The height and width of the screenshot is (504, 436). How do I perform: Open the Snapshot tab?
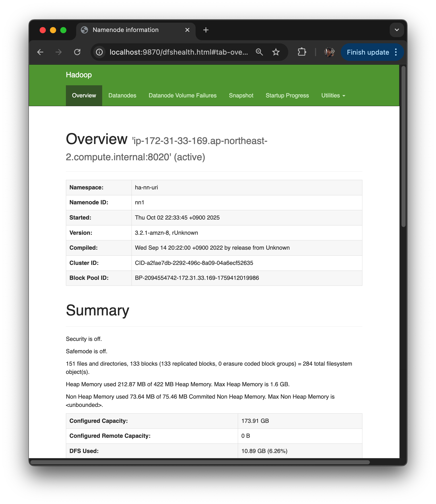(x=241, y=96)
